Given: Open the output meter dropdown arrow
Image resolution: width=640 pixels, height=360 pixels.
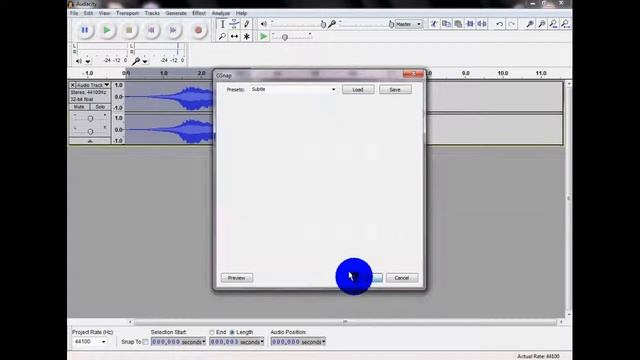Looking at the screenshot, I should click(88, 61).
